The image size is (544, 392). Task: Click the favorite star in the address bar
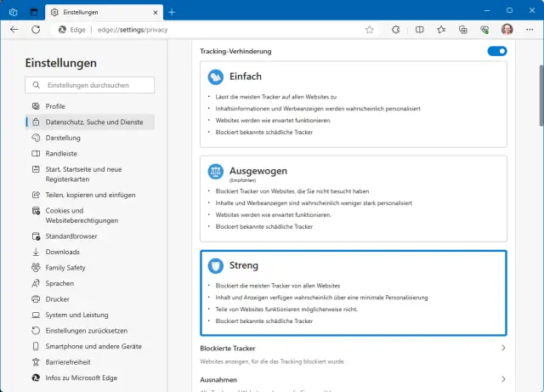(370, 29)
